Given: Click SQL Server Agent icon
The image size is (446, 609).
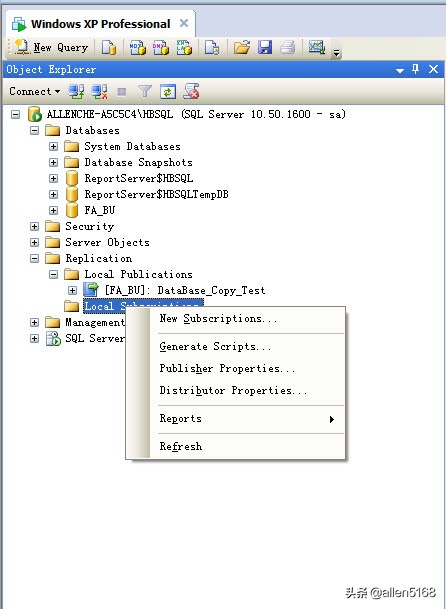Looking at the screenshot, I should click(53, 338).
